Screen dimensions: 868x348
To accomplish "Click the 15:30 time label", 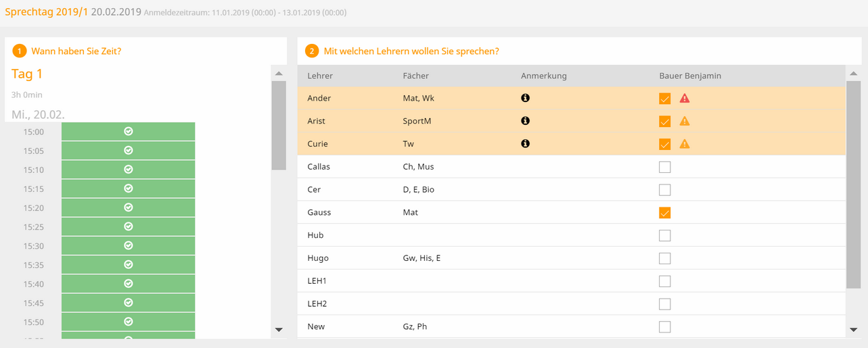I will click(33, 246).
